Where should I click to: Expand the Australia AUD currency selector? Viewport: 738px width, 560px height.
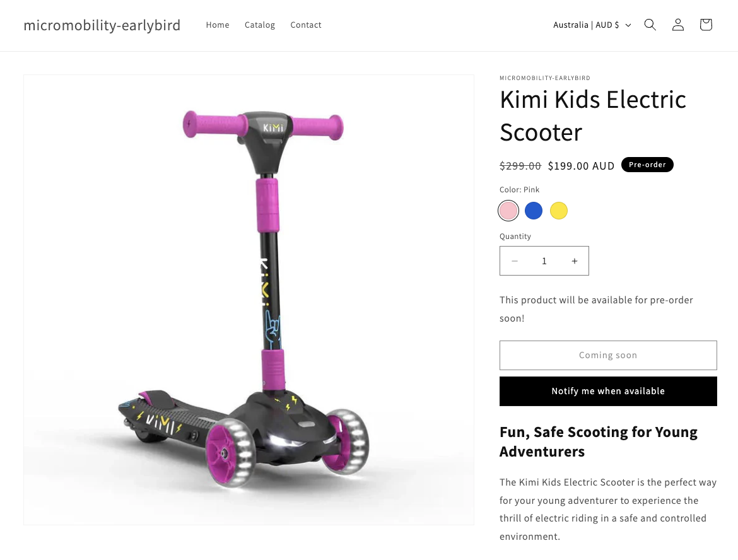click(592, 25)
